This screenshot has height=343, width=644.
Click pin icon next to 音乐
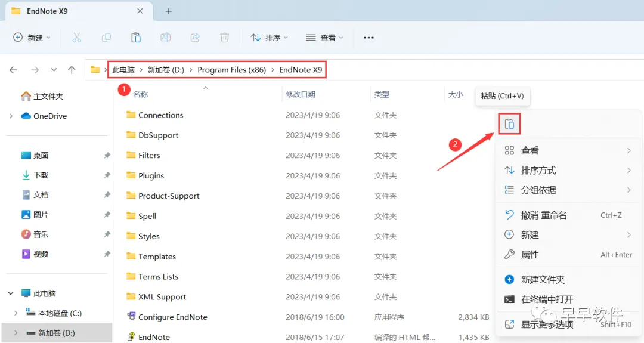pos(107,234)
